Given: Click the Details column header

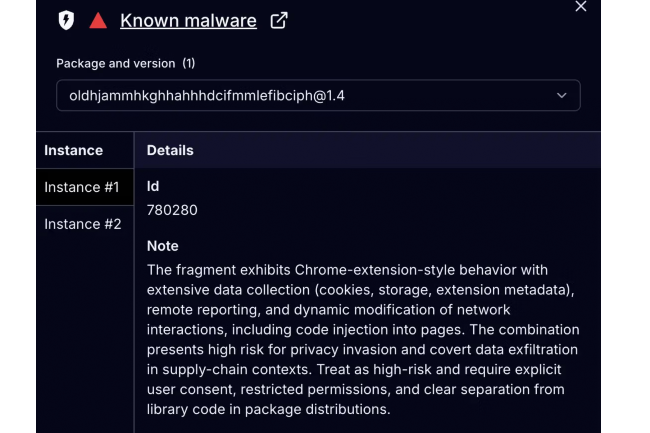Looking at the screenshot, I should click(x=170, y=150).
